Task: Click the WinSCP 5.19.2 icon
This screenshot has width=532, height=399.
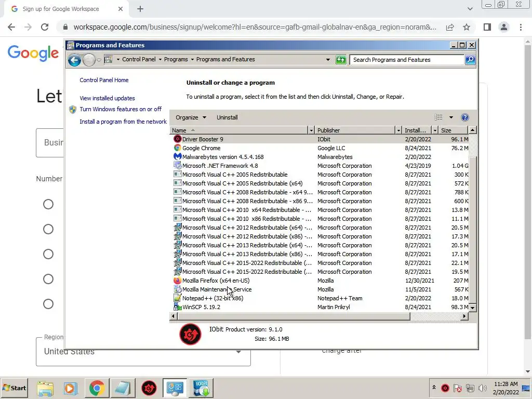Action: (x=177, y=307)
